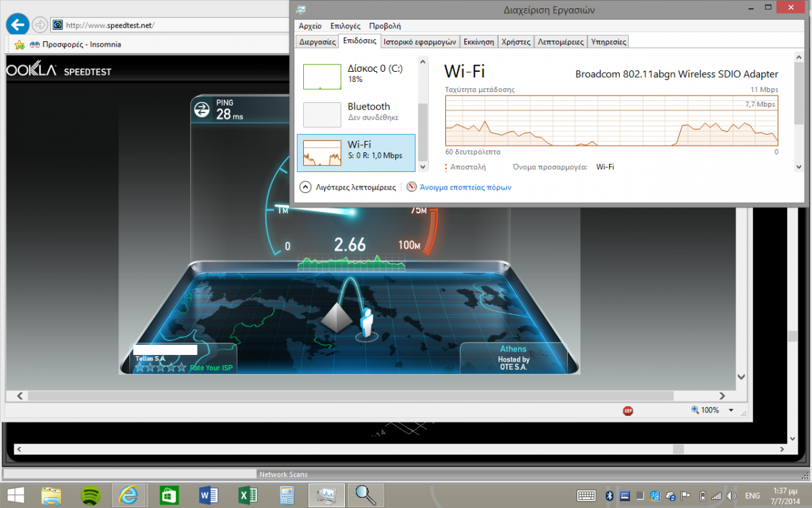Screen dimensions: 812x508
Task: Open the wireless network signal tray icon
Action: 716,495
